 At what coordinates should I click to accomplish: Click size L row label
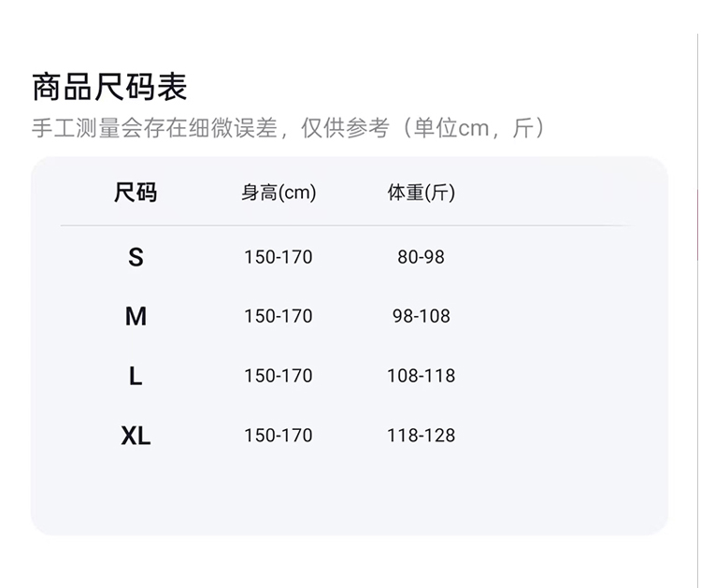(x=136, y=376)
